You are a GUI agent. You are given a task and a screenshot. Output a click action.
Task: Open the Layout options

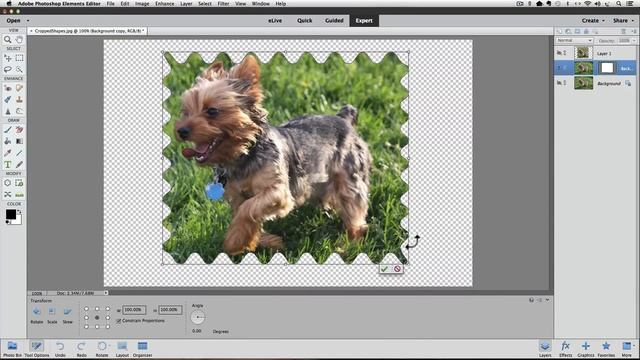(x=122, y=349)
